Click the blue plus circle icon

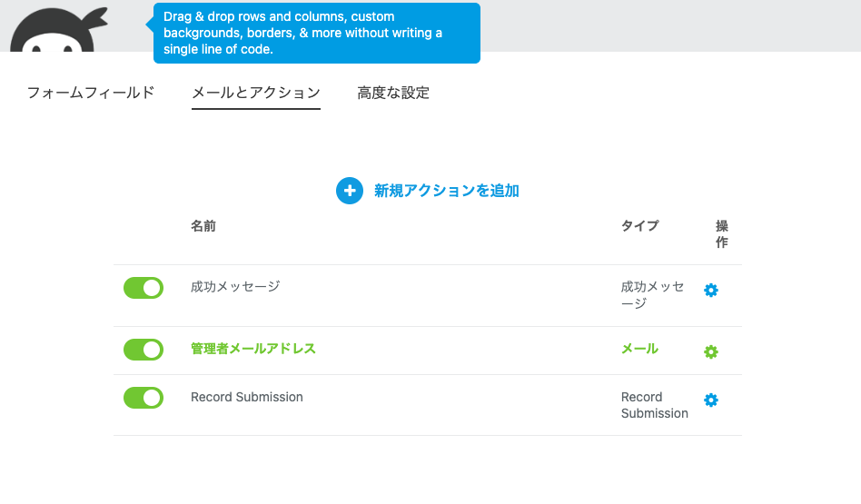click(x=350, y=191)
